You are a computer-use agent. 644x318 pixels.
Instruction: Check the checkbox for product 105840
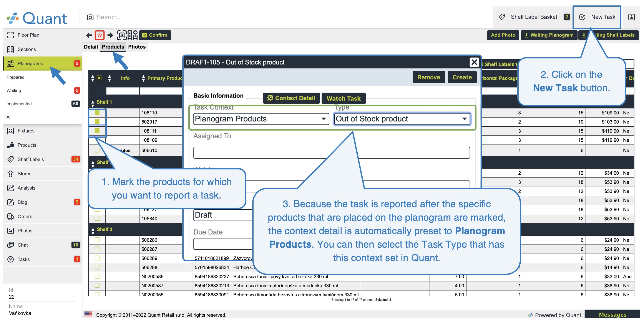(x=97, y=218)
